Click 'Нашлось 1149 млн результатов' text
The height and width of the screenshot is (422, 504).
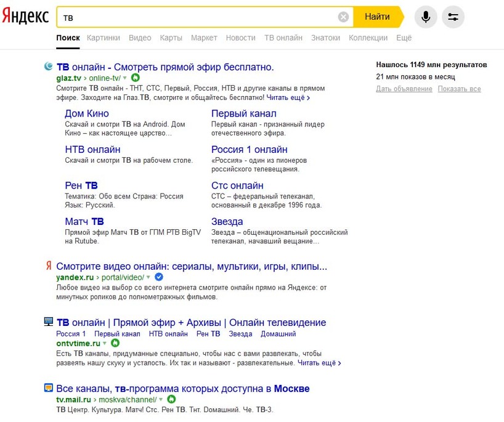click(x=431, y=65)
